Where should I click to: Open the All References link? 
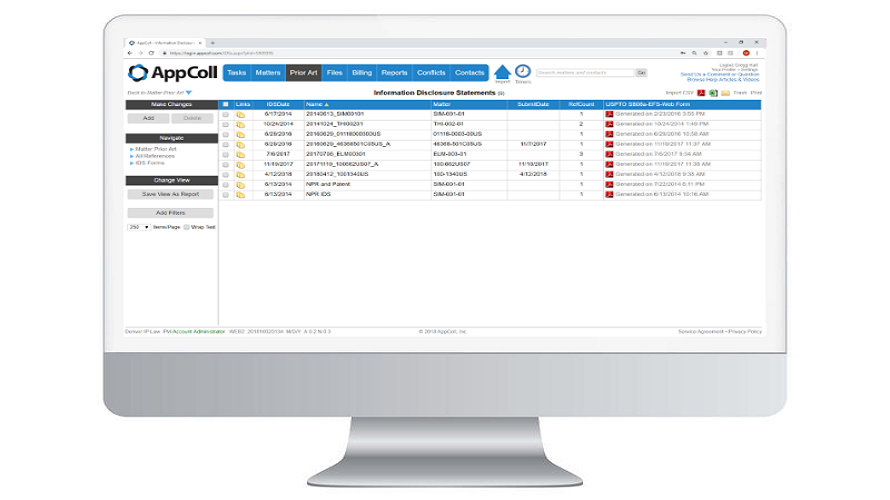click(155, 156)
